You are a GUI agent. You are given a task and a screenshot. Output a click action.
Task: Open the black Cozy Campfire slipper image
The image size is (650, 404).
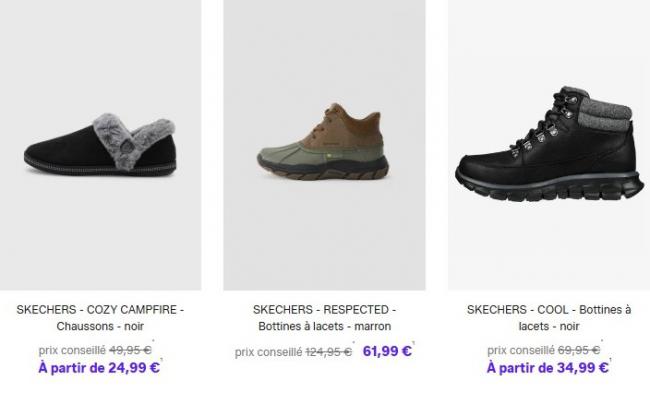click(x=100, y=145)
